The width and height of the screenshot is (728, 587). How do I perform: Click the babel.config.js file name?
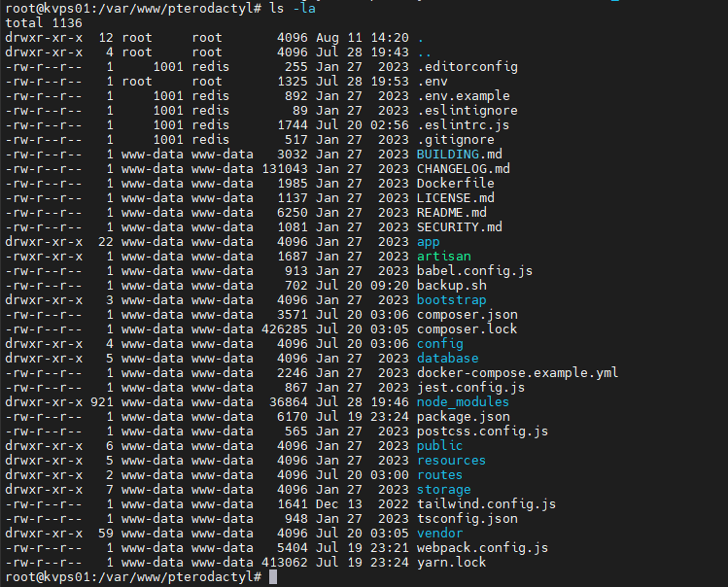tap(475, 271)
